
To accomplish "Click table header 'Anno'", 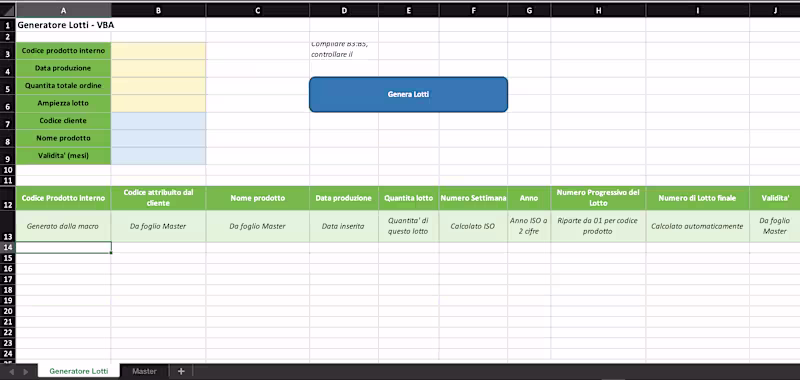I will point(529,198).
